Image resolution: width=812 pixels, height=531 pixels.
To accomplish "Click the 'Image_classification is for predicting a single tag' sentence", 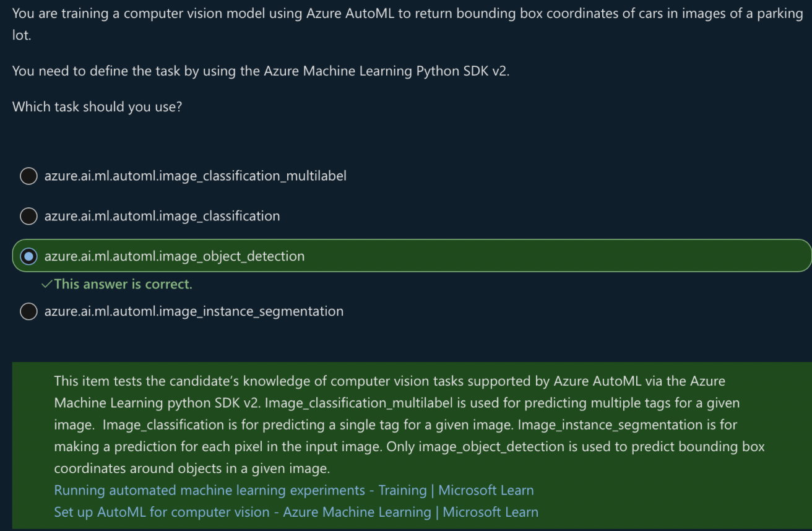I will 309,425.
